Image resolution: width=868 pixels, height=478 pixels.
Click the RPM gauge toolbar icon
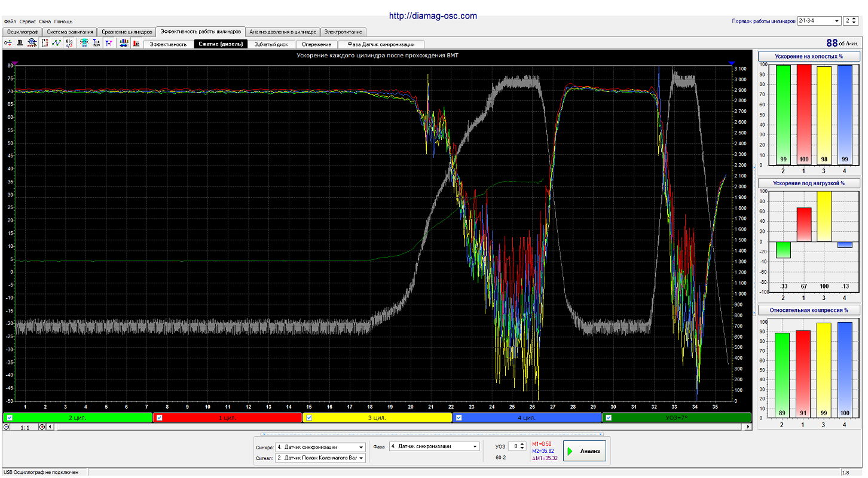(32, 43)
